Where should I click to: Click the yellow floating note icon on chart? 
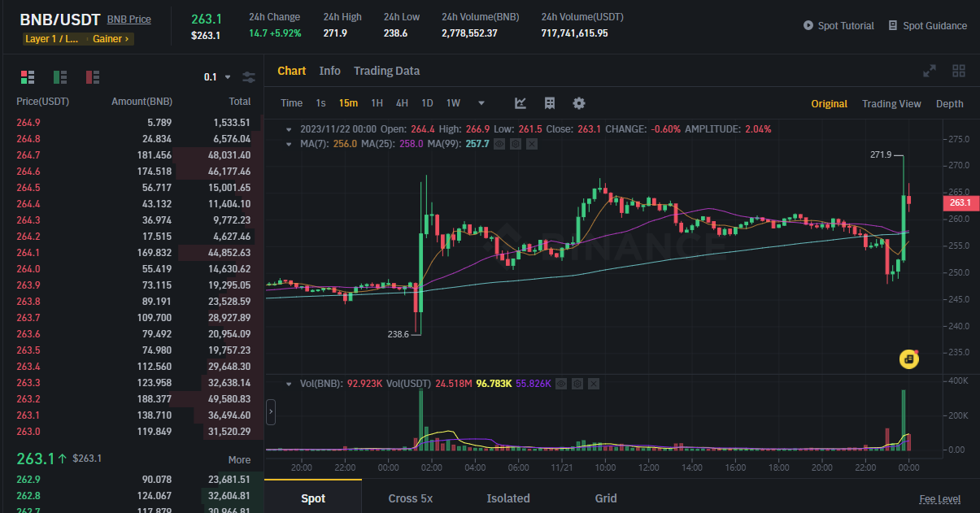click(x=909, y=359)
